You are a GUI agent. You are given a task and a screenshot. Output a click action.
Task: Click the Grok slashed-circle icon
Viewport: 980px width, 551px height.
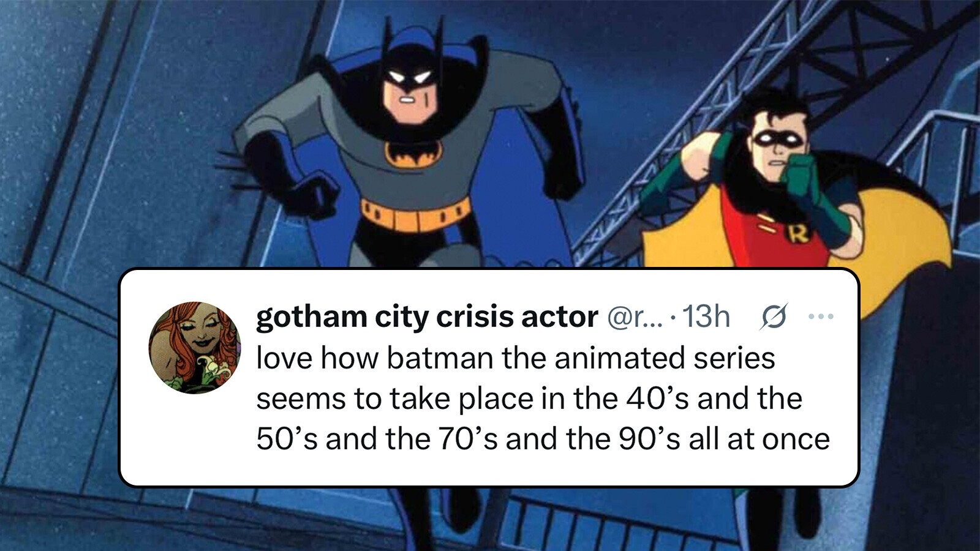(773, 318)
